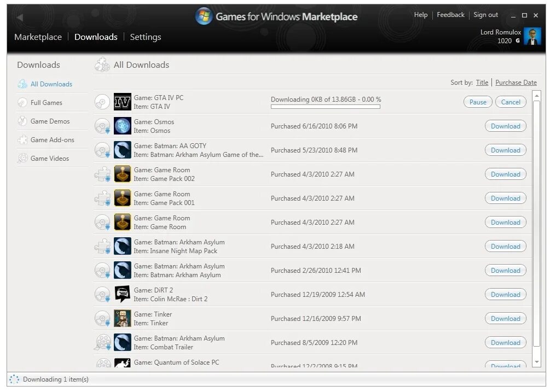This screenshot has height=392, width=550.
Task: Open Game Videos using its sidebar icon
Action: [x=22, y=158]
